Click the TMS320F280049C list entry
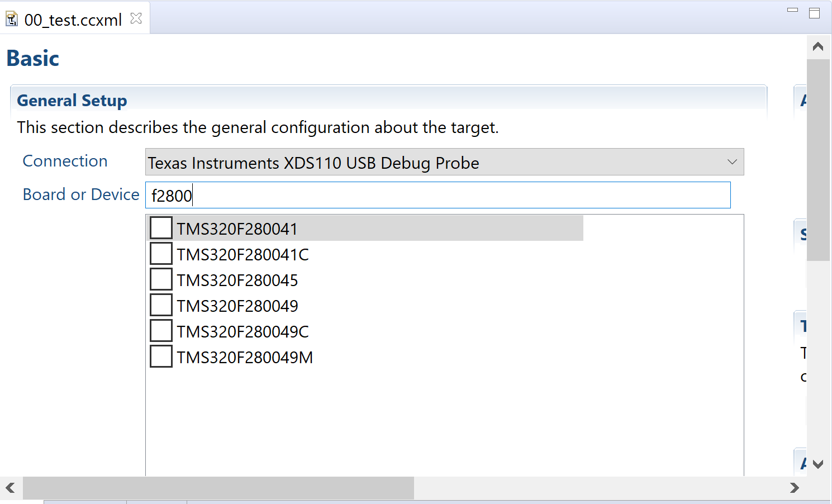Viewport: 832px width, 504px height. coord(243,332)
